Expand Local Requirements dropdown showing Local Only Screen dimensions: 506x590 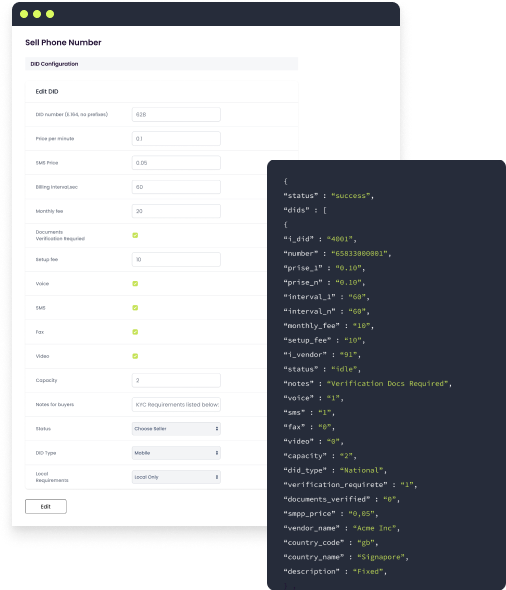click(176, 477)
